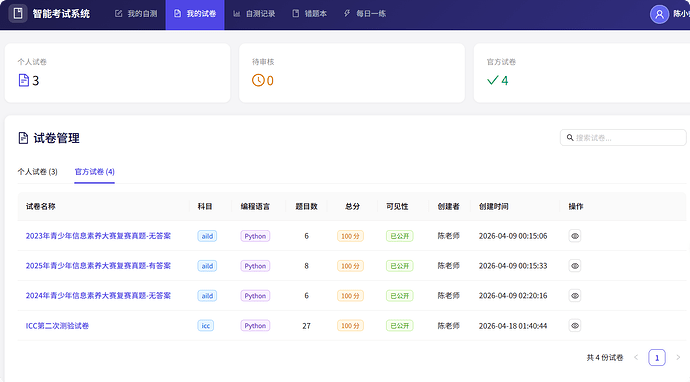This screenshot has width=690, height=382.
Task: View the 2025年 paper via eye icon
Action: point(575,266)
